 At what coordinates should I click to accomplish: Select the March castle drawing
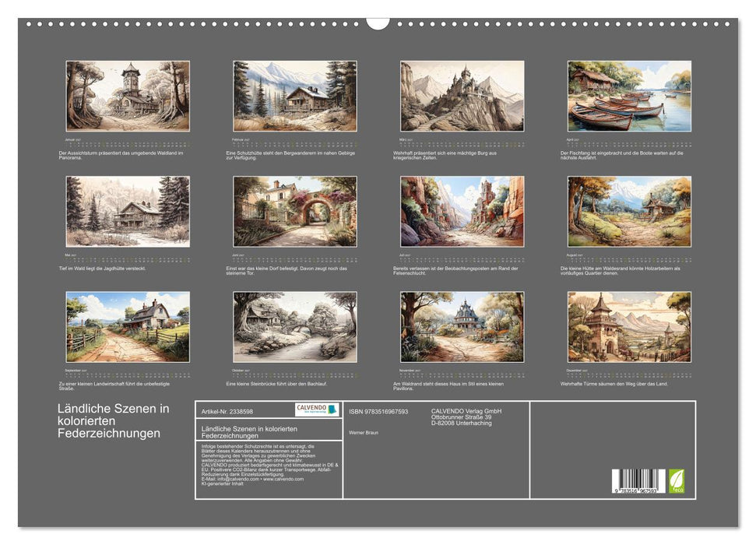point(462,96)
